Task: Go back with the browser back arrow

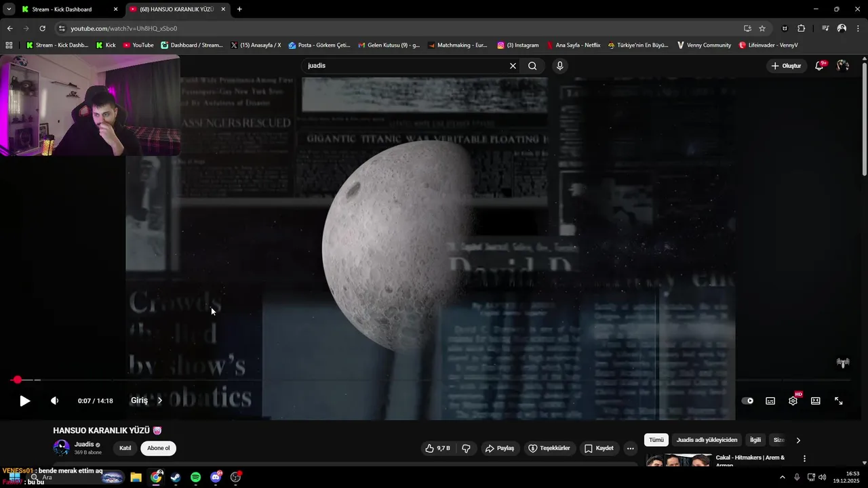Action: click(x=9, y=28)
